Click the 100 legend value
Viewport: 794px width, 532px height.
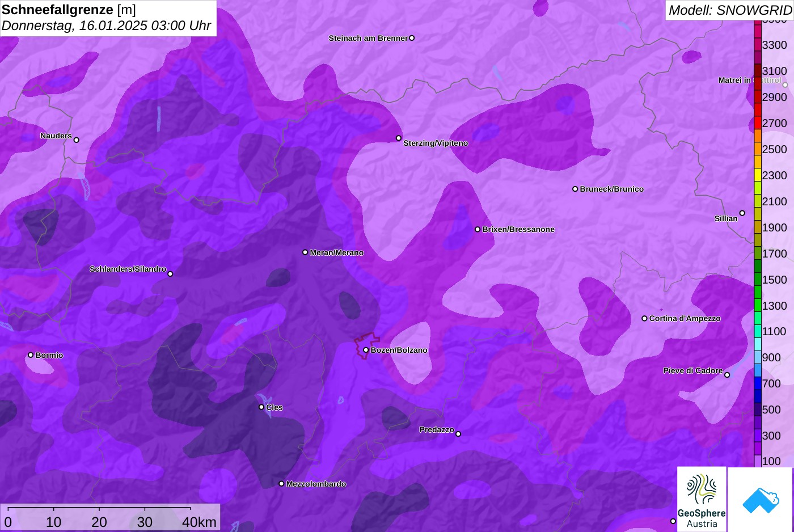point(771,461)
